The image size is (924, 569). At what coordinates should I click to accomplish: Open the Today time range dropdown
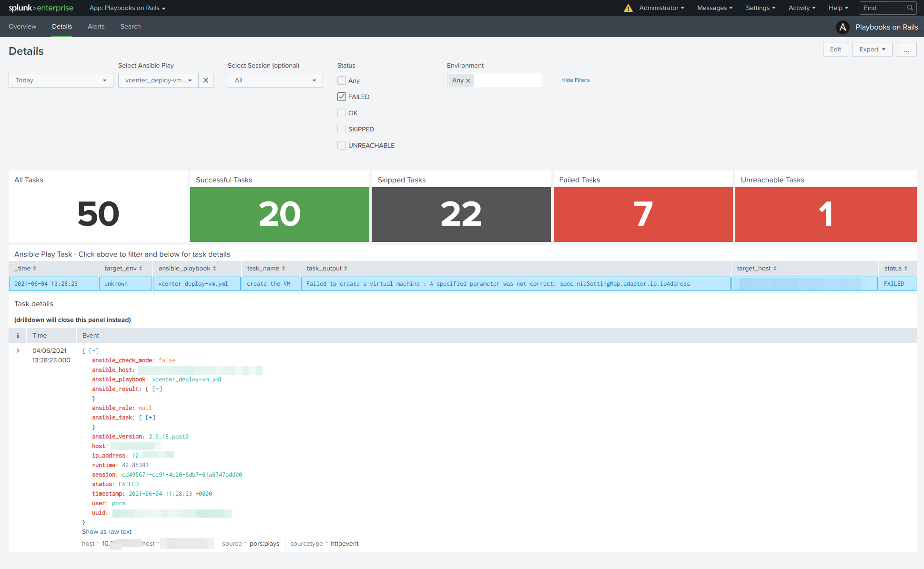point(61,80)
